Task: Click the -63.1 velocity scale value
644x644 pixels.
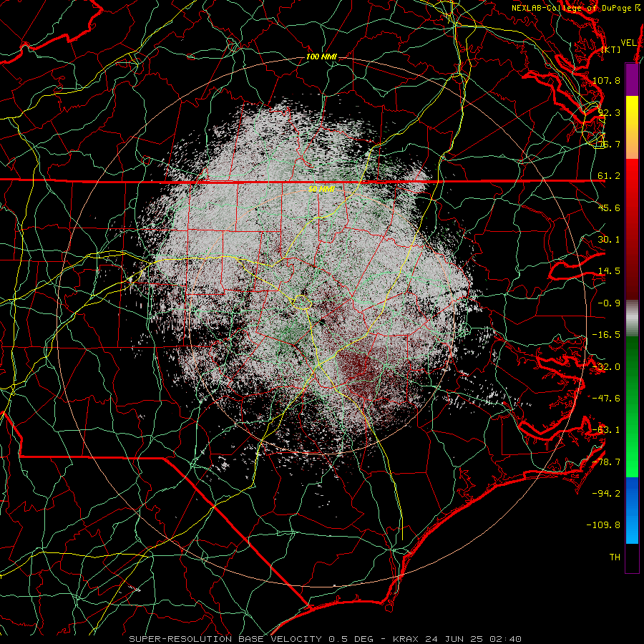Action: tap(606, 430)
